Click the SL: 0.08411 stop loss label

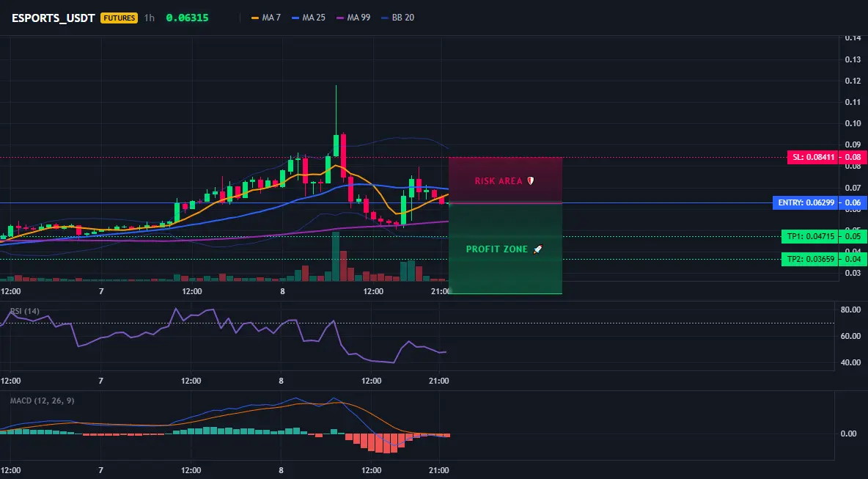[x=812, y=157]
